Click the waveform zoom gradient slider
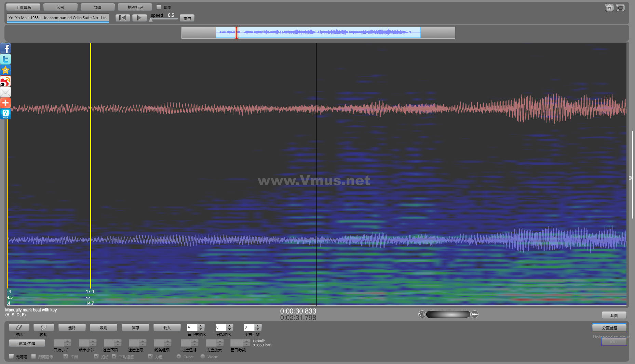This screenshot has width=635, height=364. point(448,314)
